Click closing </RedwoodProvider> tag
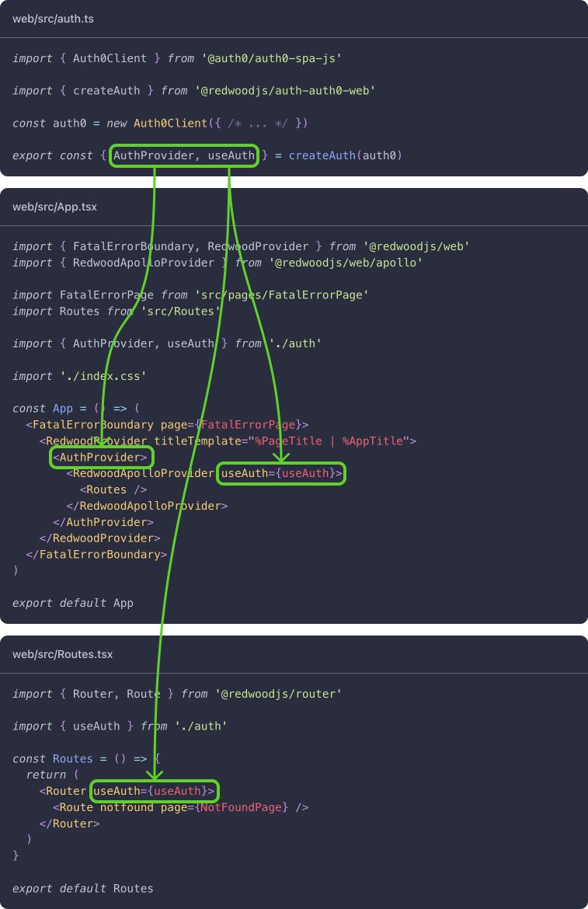588x909 pixels. 99,538
